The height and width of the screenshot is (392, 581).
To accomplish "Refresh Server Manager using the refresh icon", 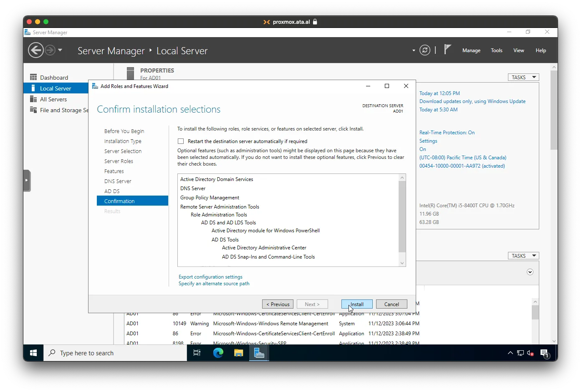I will click(425, 50).
